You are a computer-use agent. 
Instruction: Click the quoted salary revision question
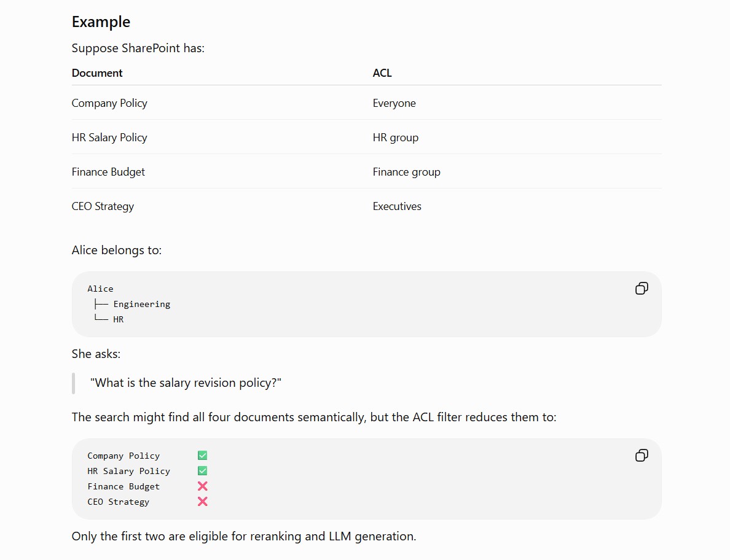coord(186,383)
